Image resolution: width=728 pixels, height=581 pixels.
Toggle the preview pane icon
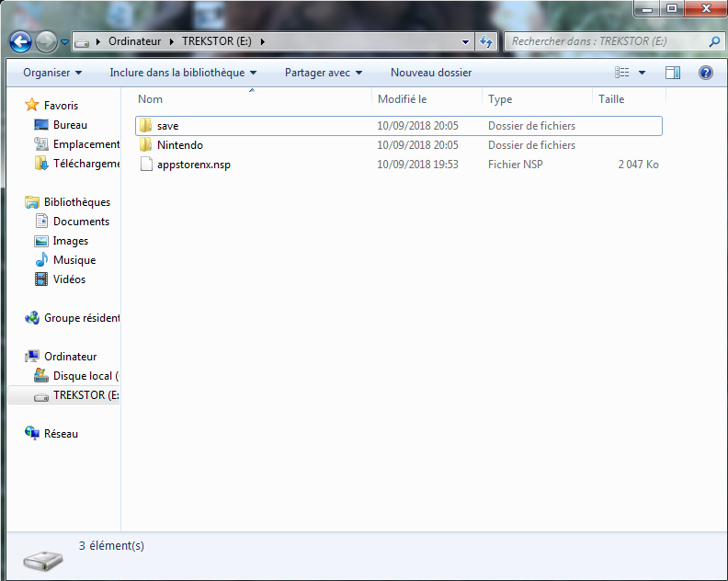point(672,73)
